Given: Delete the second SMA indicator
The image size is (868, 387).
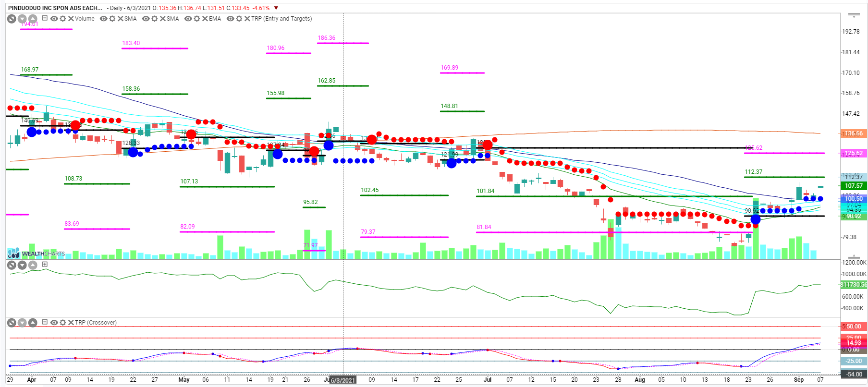Looking at the screenshot, I should click(163, 19).
